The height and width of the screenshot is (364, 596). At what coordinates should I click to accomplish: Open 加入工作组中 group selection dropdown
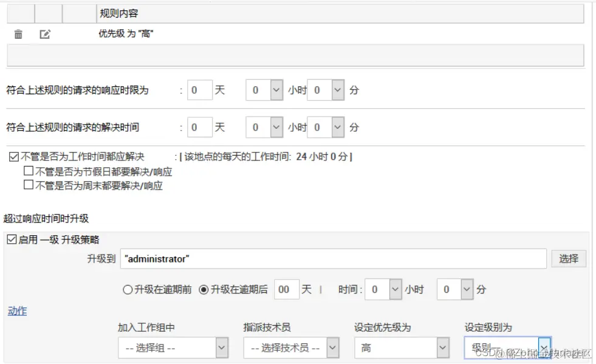(173, 348)
